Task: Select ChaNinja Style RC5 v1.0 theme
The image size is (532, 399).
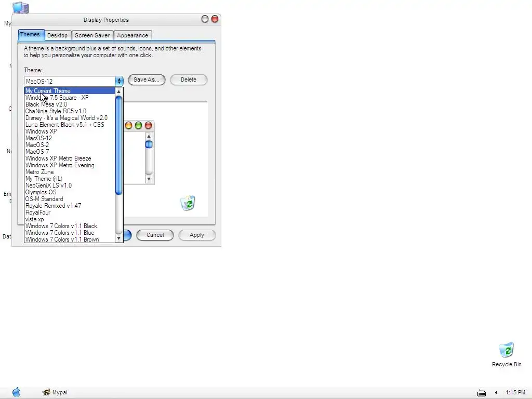Action: pos(70,111)
